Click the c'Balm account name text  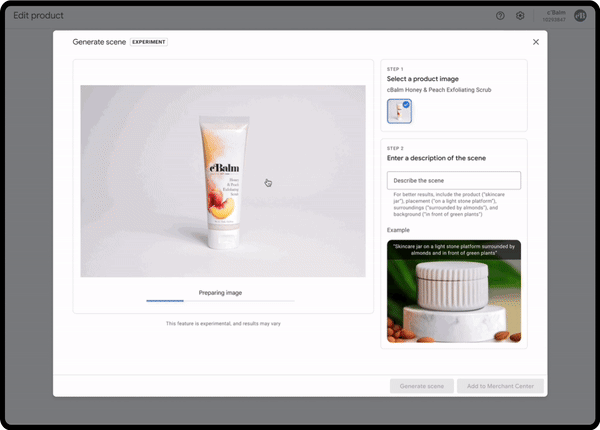pos(556,13)
